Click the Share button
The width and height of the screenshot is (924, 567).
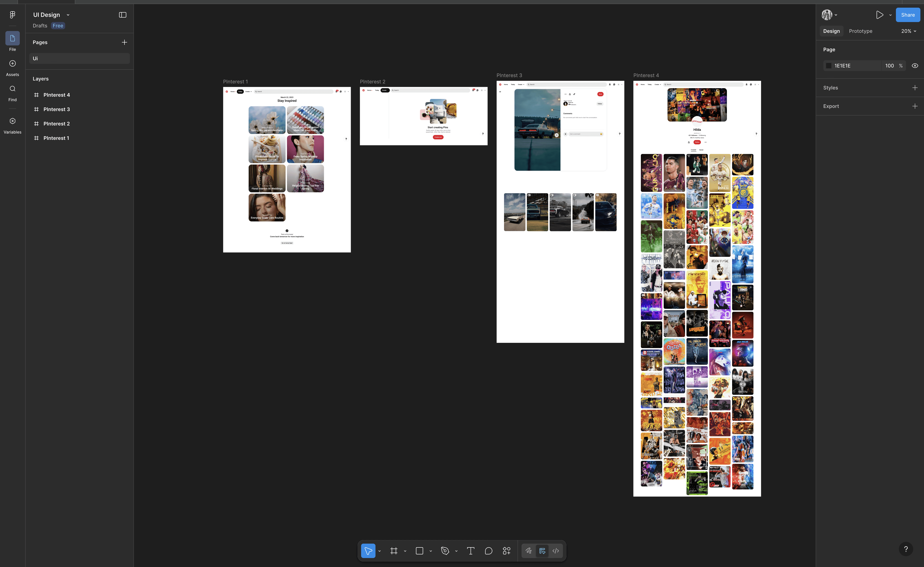click(908, 15)
